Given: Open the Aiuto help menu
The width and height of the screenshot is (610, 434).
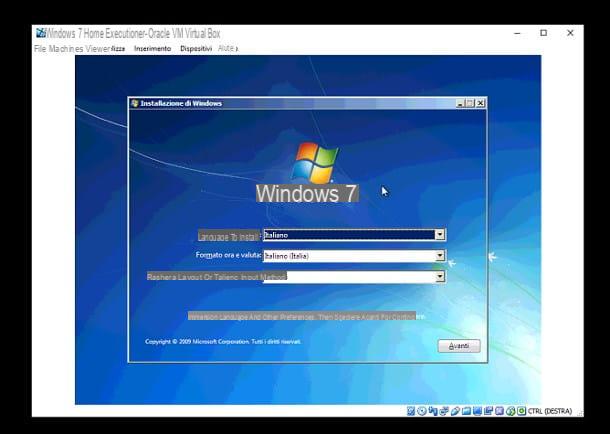Looking at the screenshot, I should 226,49.
